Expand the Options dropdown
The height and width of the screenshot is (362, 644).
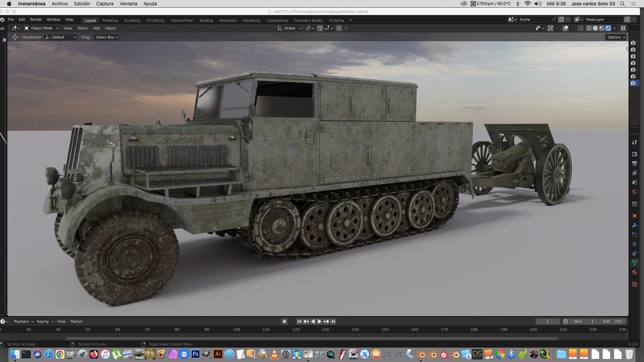coord(616,37)
